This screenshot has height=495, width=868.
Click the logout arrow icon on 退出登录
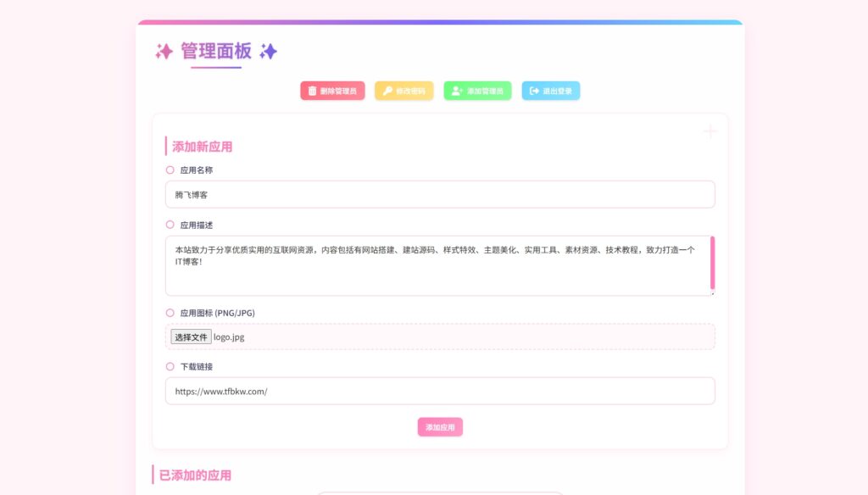[x=534, y=91]
